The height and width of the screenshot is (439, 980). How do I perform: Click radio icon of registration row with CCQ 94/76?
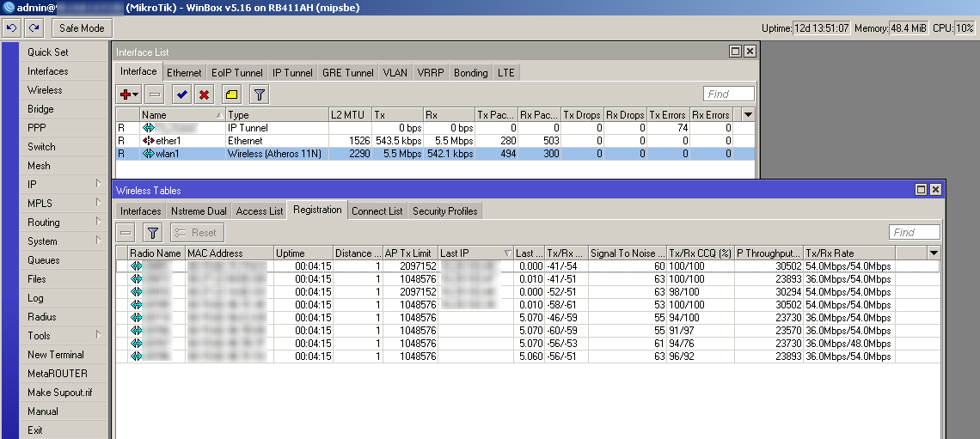(136, 344)
